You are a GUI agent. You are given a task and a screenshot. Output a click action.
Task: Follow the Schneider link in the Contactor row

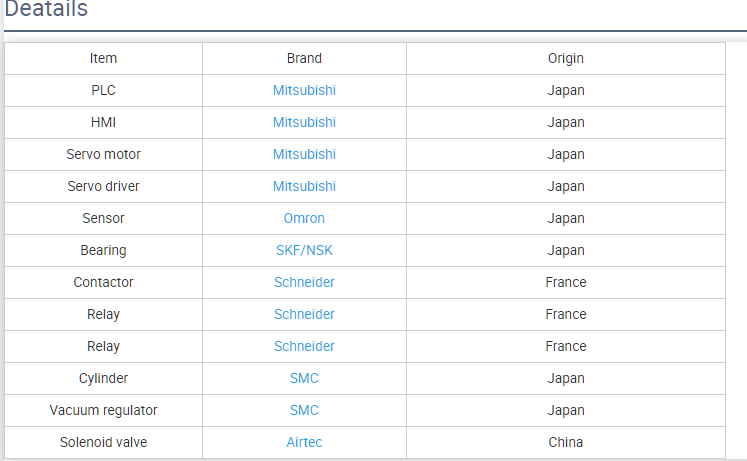[304, 282]
